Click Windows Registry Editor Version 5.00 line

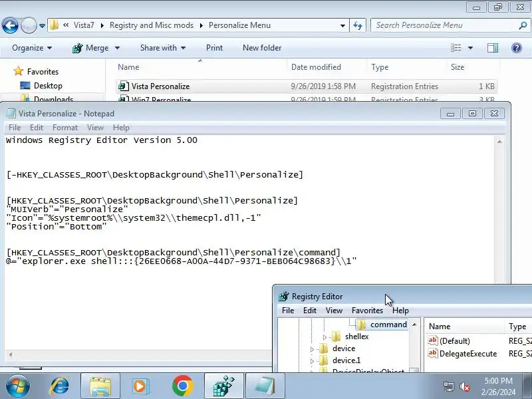[x=102, y=140]
